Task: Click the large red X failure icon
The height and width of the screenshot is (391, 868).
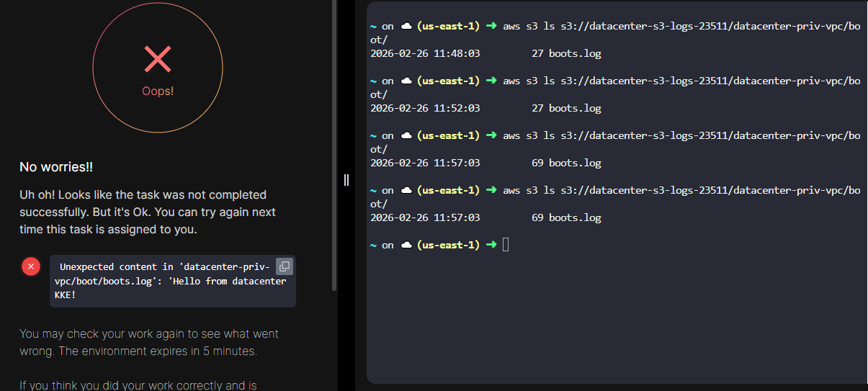Action: click(157, 59)
